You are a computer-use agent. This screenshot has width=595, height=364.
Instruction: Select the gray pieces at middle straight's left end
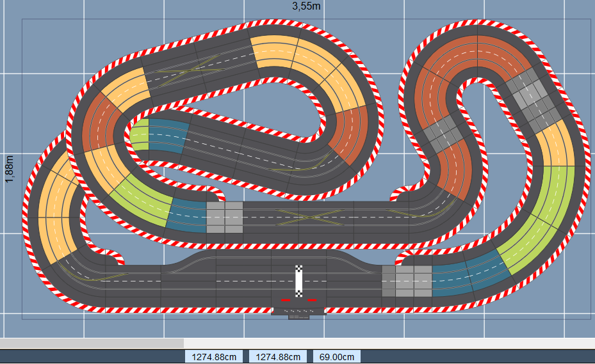pos(225,218)
